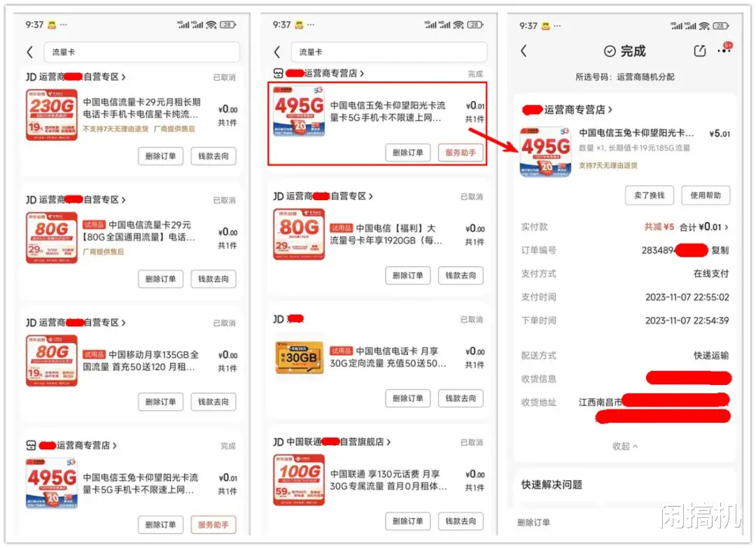Check 钱款去向 for the 30GB 电话卡 order

click(x=461, y=399)
